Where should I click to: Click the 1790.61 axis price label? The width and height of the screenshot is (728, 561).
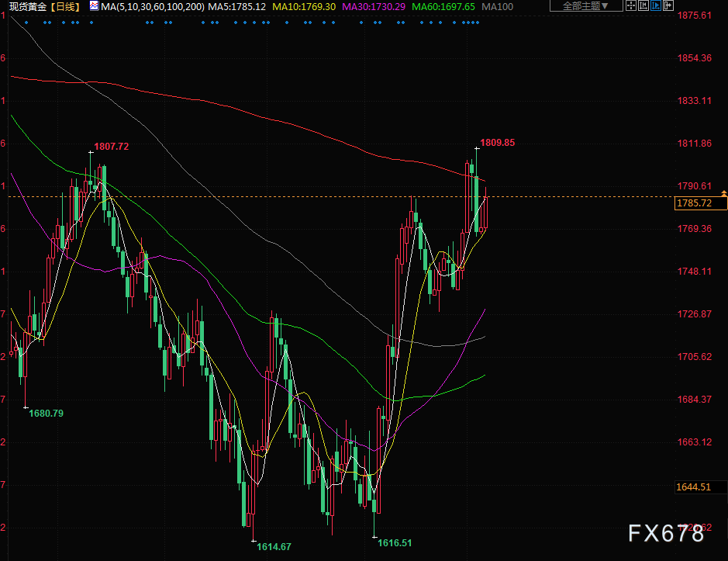tap(694, 186)
